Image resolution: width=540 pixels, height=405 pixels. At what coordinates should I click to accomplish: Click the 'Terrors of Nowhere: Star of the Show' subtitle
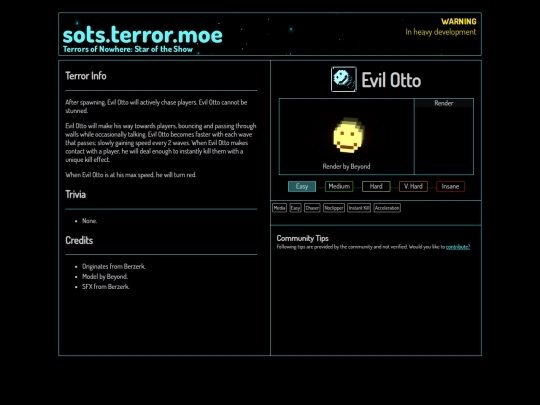click(x=128, y=49)
